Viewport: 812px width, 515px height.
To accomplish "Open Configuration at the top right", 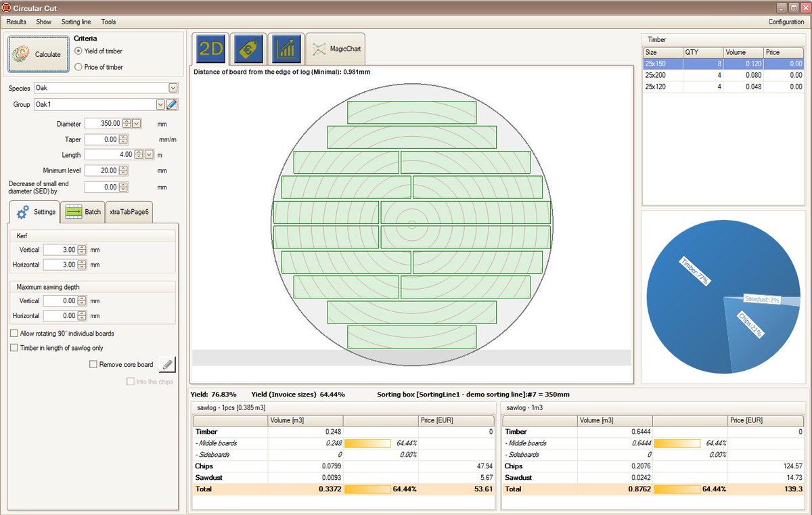I will (x=786, y=21).
